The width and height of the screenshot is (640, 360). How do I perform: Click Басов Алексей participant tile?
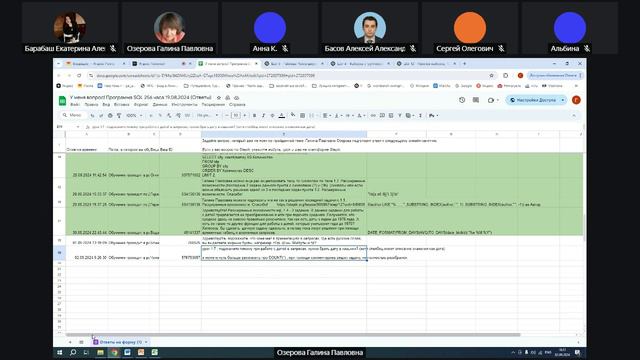pos(370,29)
